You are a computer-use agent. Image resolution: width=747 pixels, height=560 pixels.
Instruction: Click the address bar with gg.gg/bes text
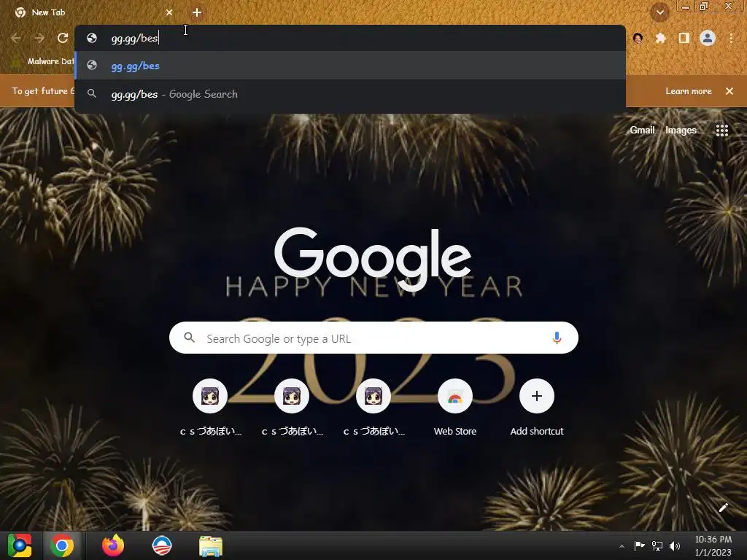pyautogui.click(x=349, y=38)
